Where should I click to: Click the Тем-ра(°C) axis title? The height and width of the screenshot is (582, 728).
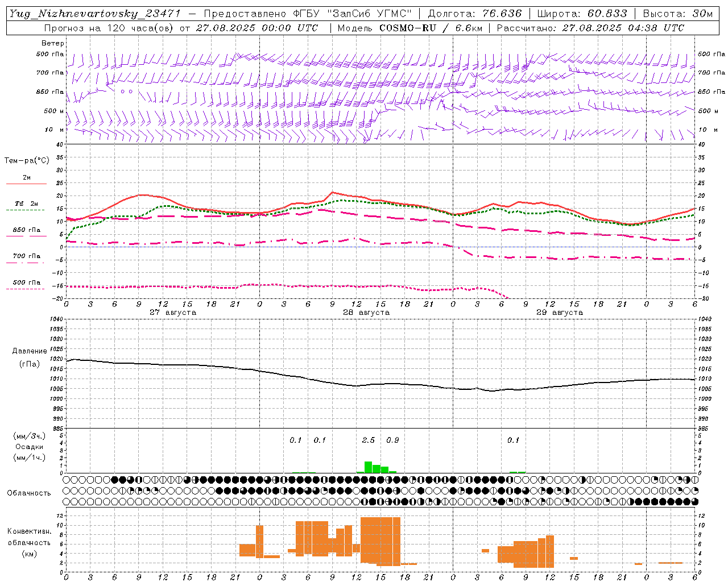[x=27, y=161]
